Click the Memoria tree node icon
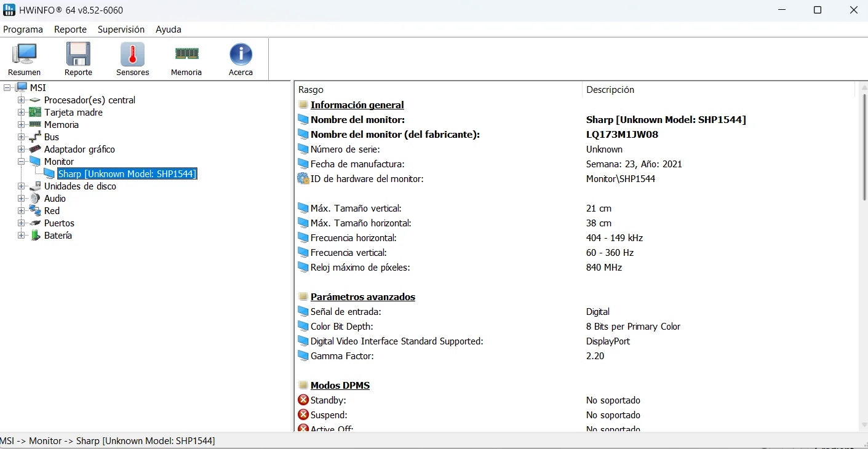The width and height of the screenshot is (868, 449). [35, 124]
